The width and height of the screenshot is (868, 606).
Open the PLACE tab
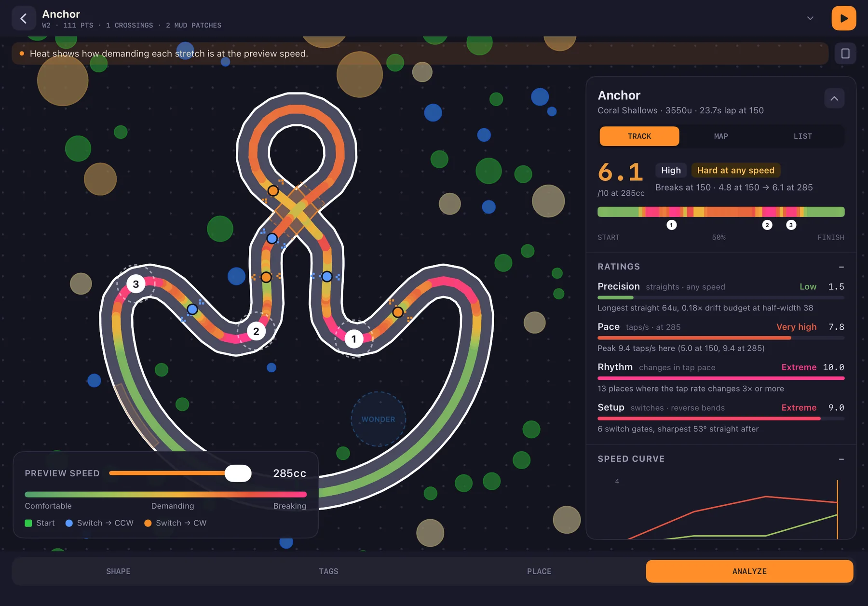click(539, 571)
